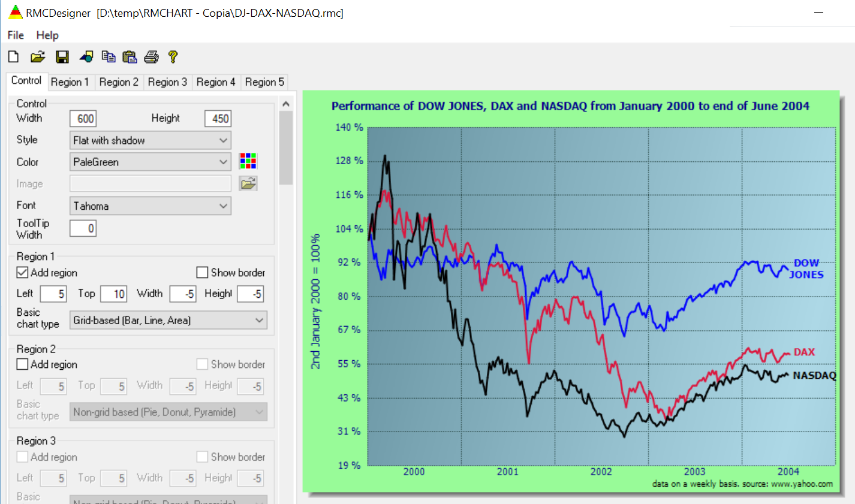This screenshot has width=855, height=504.
Task: Click the yahoo.com data source caption
Action: pos(742,484)
